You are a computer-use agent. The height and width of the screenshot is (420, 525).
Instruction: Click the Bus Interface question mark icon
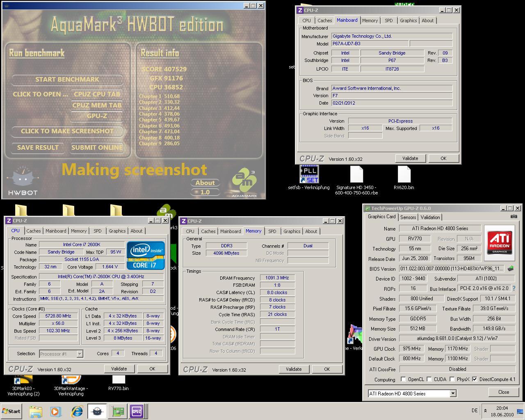coord(514,289)
